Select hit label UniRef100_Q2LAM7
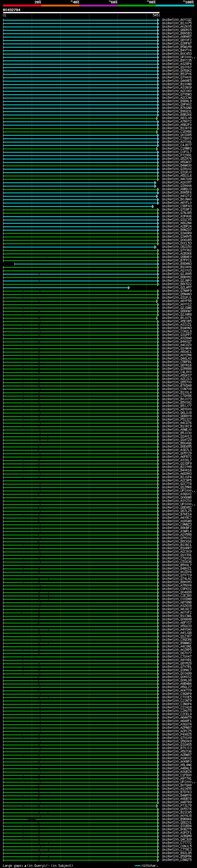 click(x=177, y=287)
